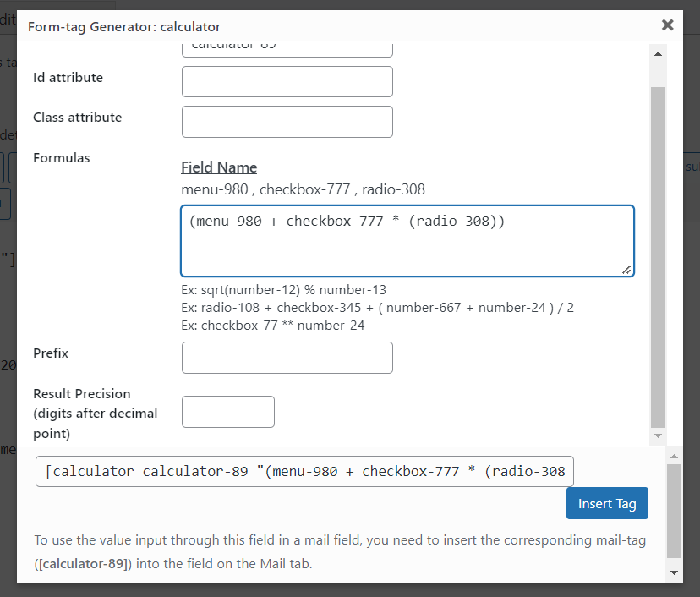Click the 'Ex: checkbox-77 ** number-24' example
700x597 pixels.
point(273,325)
